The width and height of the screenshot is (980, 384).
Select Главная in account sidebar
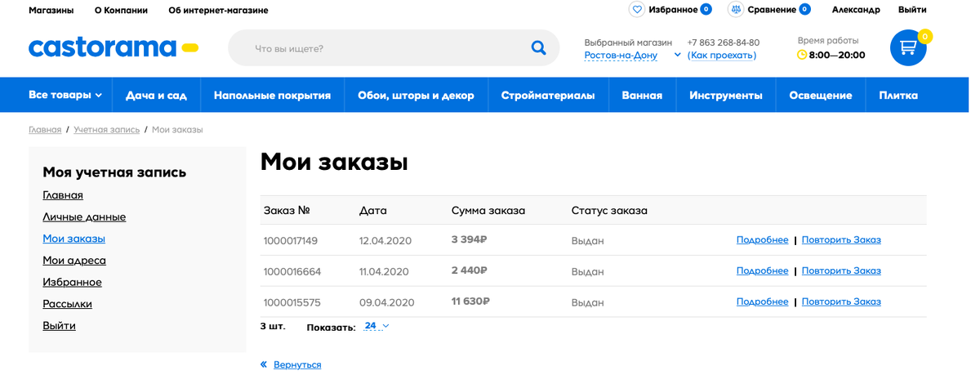(63, 195)
